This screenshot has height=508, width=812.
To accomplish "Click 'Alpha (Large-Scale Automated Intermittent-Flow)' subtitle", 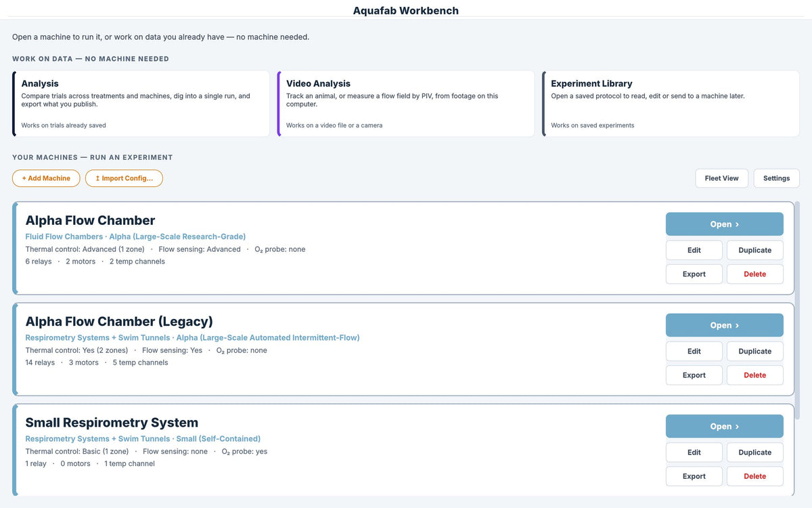I will pyautogui.click(x=268, y=337).
